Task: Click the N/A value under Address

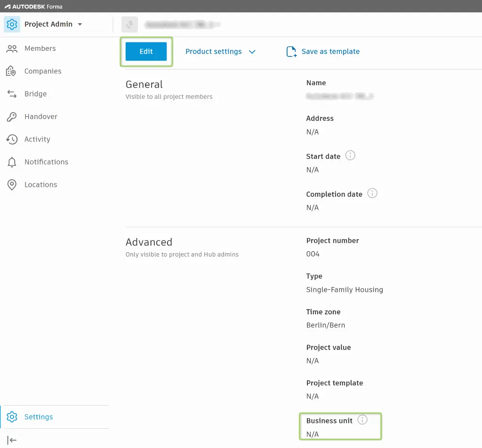Action: (x=313, y=132)
